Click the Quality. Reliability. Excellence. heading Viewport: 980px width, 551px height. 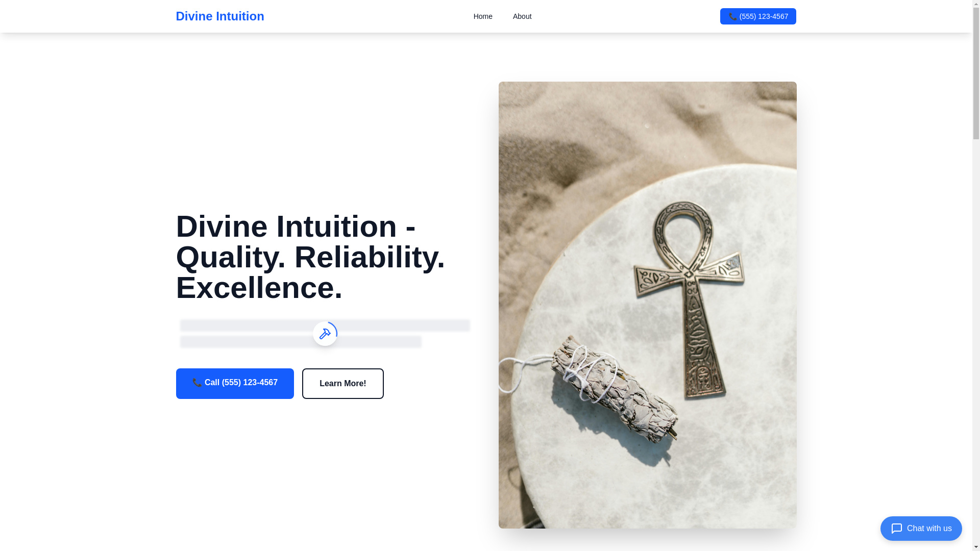click(310, 257)
